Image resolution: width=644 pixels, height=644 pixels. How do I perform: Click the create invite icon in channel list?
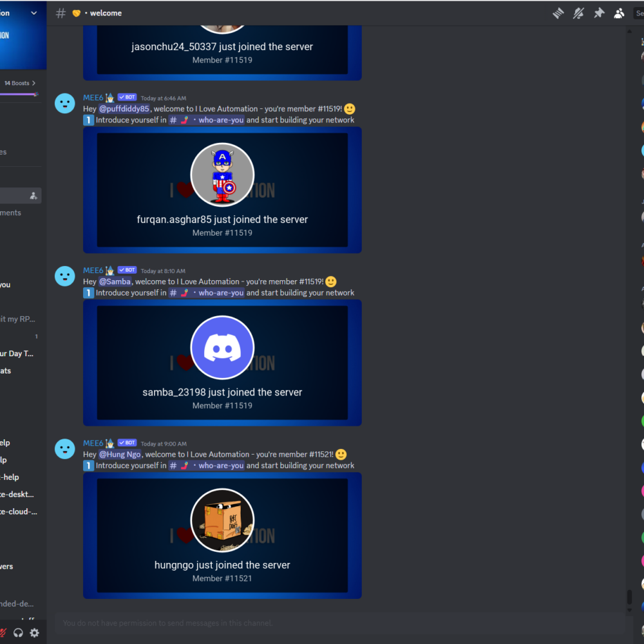(33, 196)
